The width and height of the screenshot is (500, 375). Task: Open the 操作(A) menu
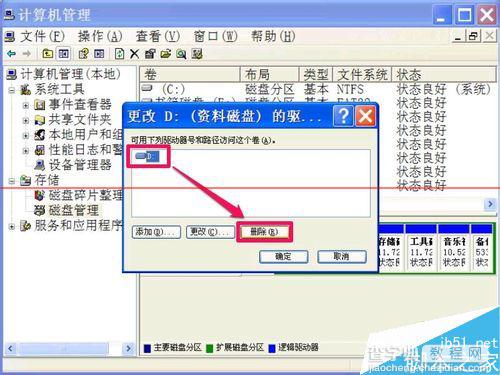pos(100,36)
